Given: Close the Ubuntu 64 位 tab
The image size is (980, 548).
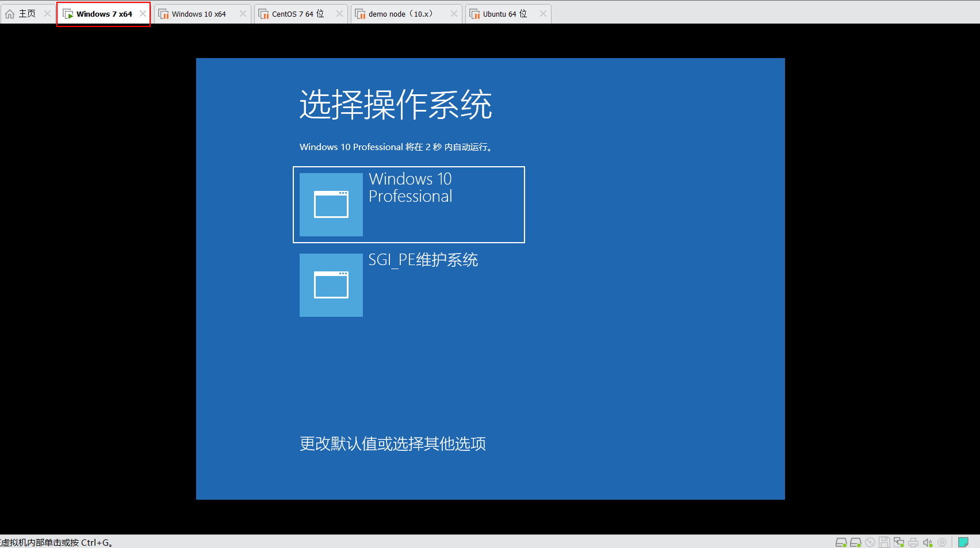Looking at the screenshot, I should coord(543,14).
